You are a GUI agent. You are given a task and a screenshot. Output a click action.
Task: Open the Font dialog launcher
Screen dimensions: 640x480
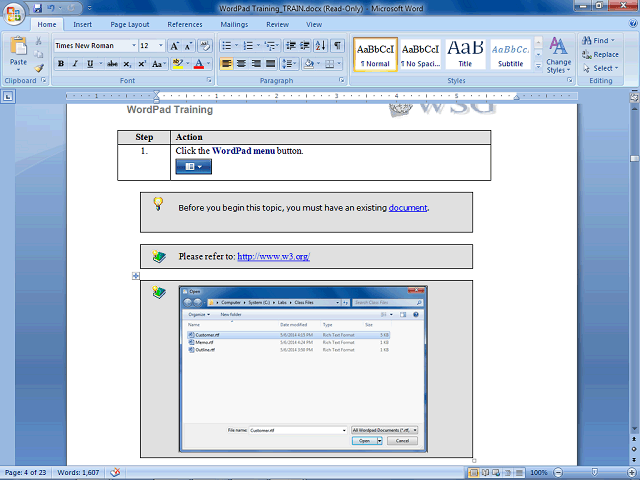pyautogui.click(x=209, y=80)
